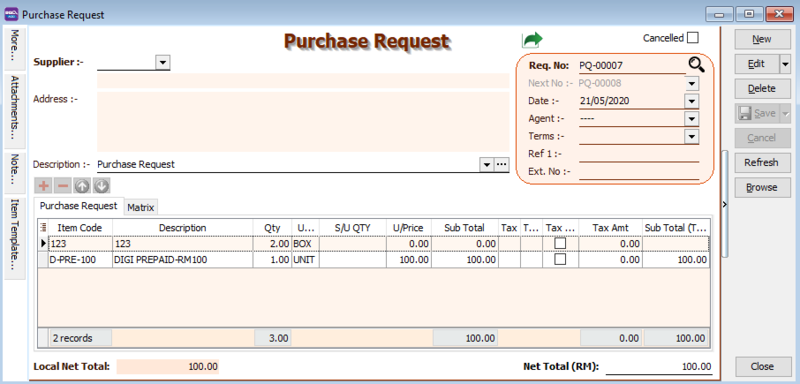Viewport: 800px width, 384px height.
Task: Click the Delete button
Action: pos(762,89)
